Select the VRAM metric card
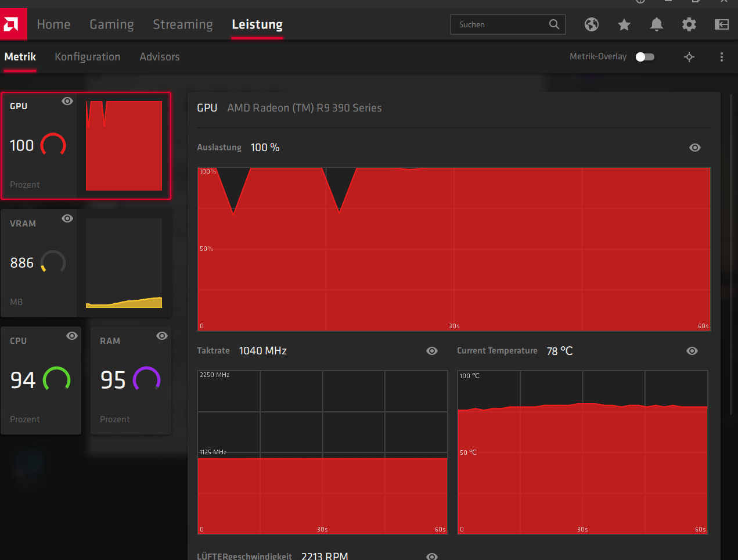 86,263
